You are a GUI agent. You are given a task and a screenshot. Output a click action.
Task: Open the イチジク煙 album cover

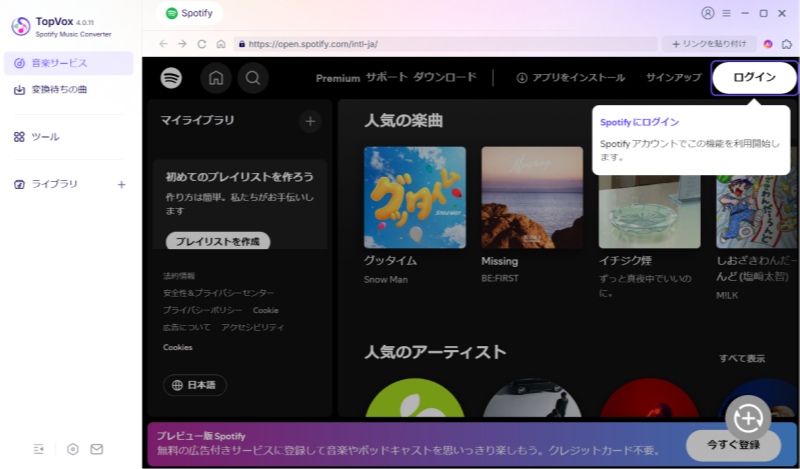[x=649, y=211]
